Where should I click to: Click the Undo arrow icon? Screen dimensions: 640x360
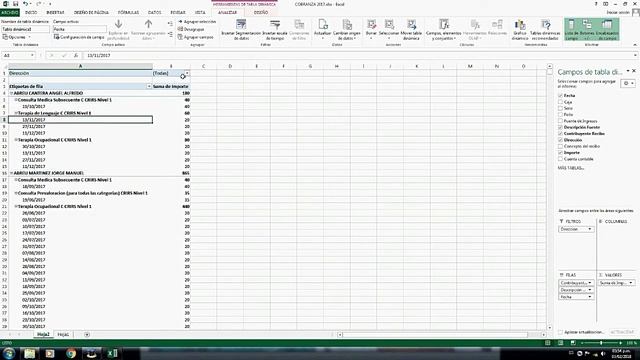[x=25, y=4]
